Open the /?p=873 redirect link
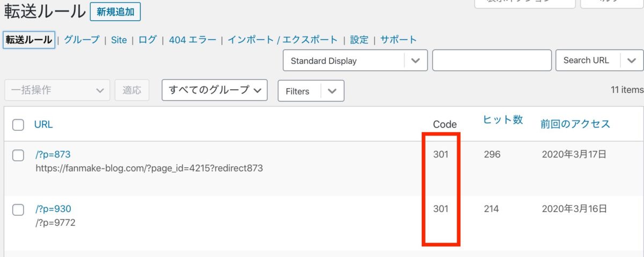The image size is (644, 257). point(53,155)
